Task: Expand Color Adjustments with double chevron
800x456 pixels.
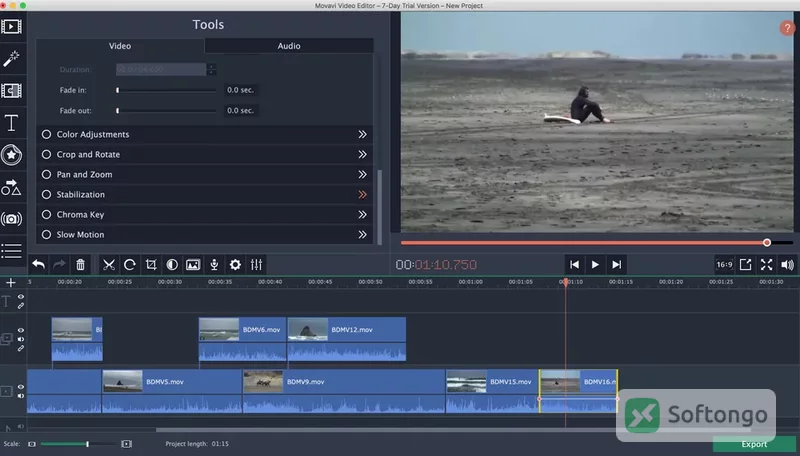Action: [x=362, y=134]
